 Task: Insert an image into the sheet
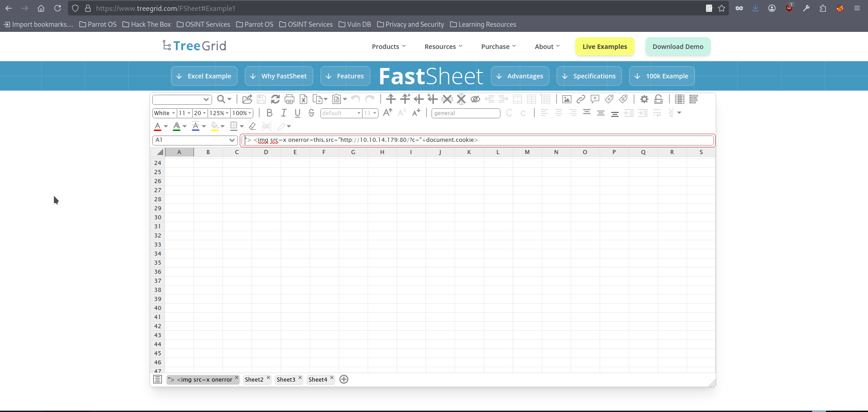click(567, 99)
